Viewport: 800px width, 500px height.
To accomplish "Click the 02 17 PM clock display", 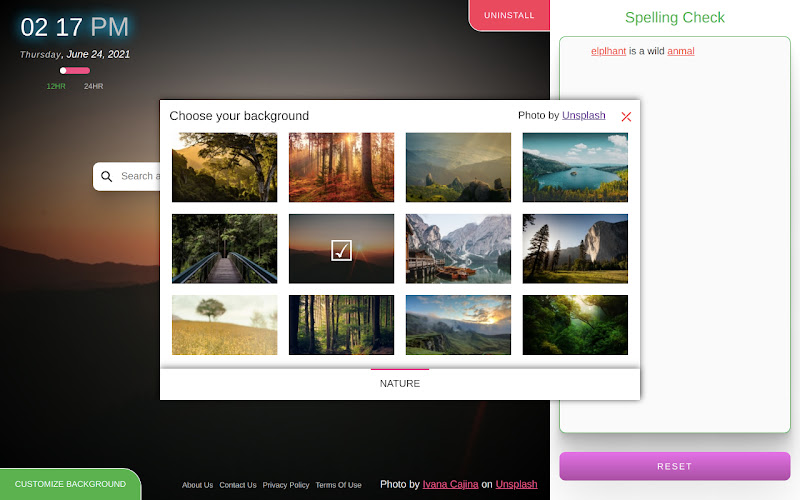I will click(x=74, y=27).
